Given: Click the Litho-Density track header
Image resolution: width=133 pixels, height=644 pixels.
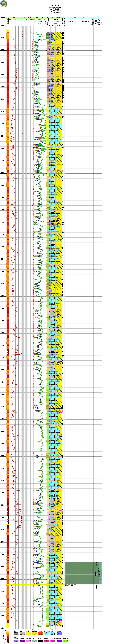Looking at the screenshot, I should [40, 18].
